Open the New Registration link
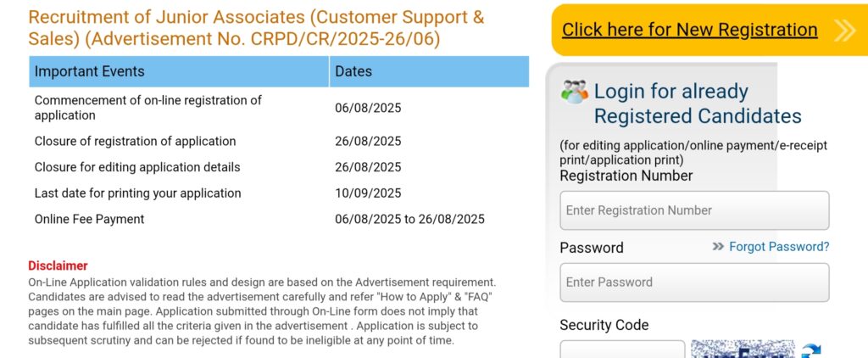 pos(689,30)
